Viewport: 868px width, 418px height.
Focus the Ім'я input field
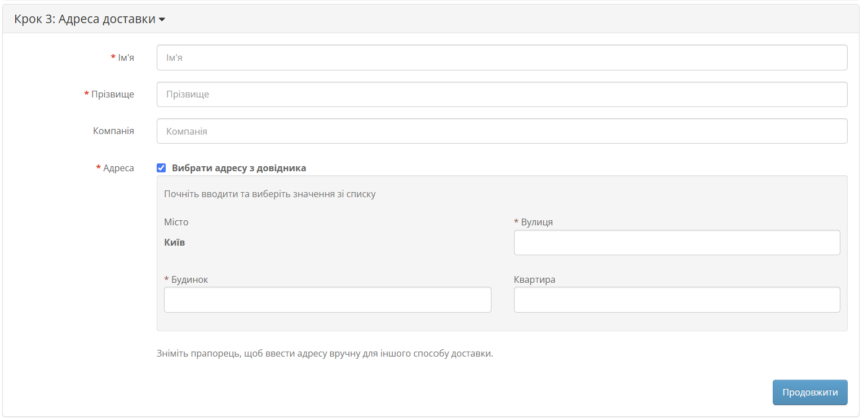[x=502, y=57]
